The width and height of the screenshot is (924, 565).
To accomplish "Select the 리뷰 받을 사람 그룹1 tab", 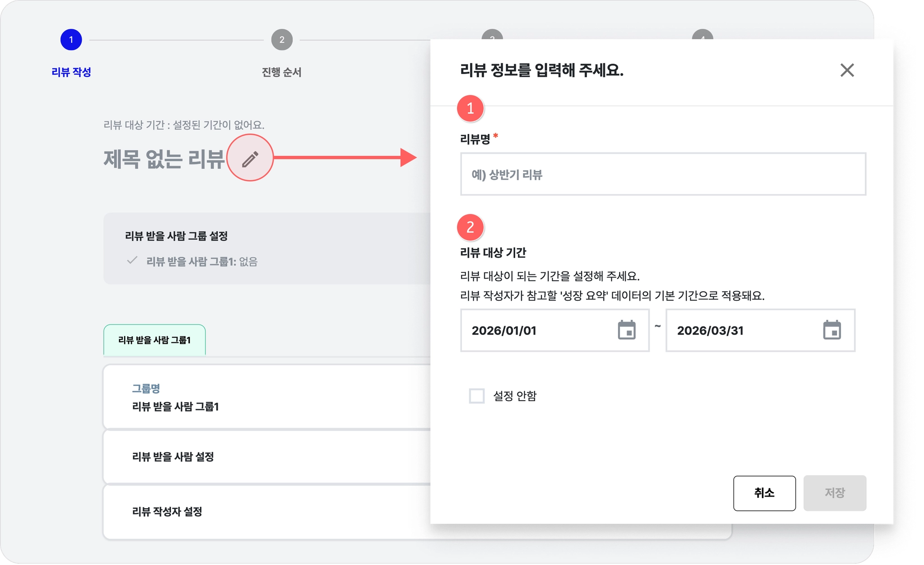I will click(x=154, y=340).
